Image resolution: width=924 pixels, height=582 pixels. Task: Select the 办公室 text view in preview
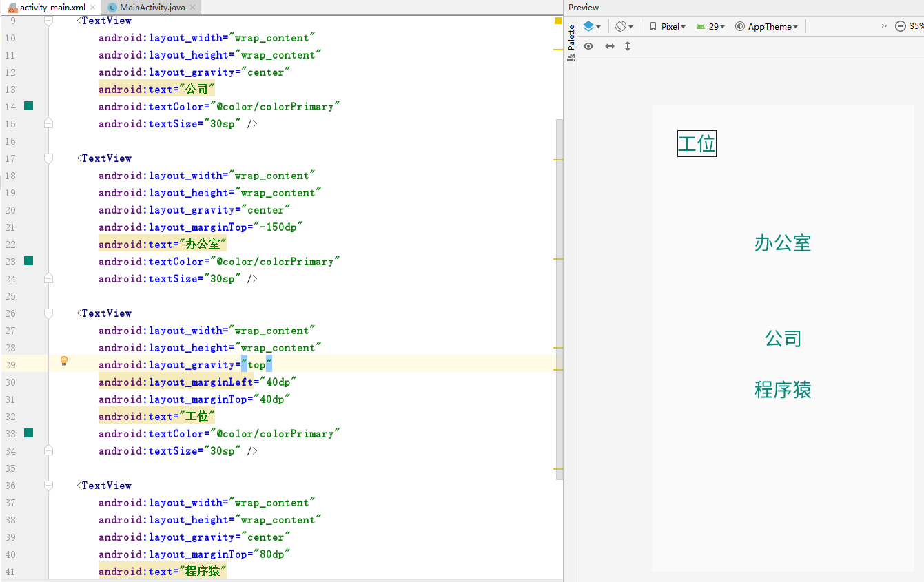click(x=783, y=243)
